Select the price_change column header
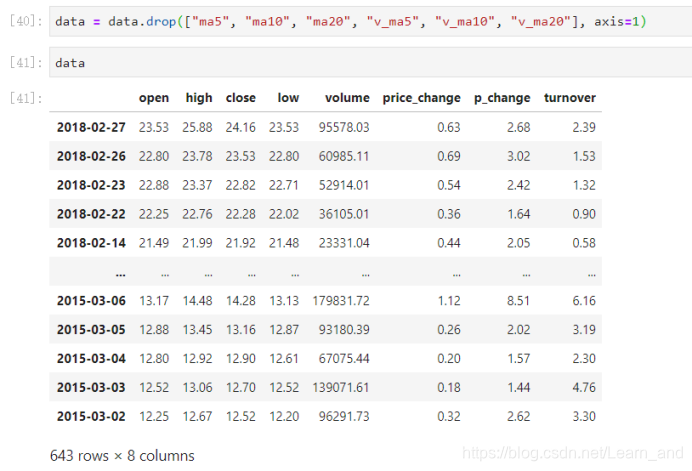Image resolution: width=692 pixels, height=471 pixels. (421, 98)
